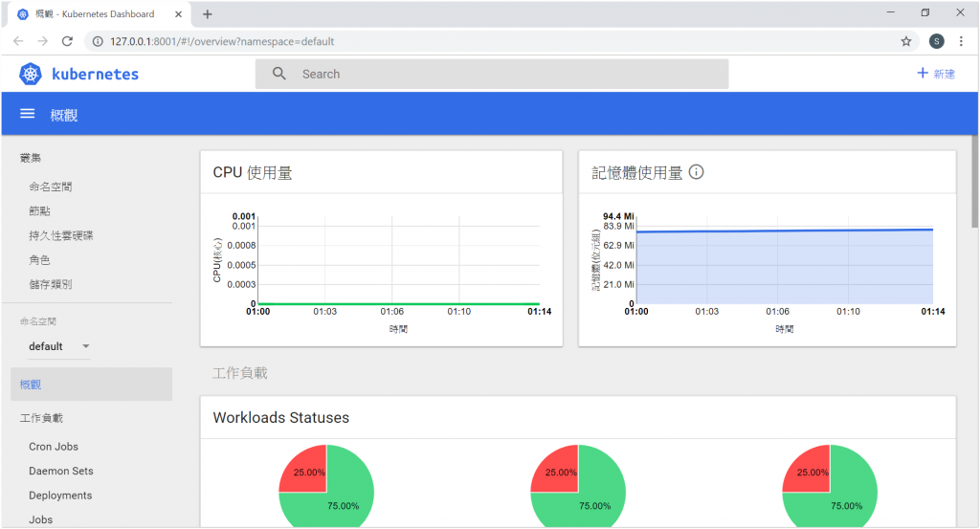Image resolution: width=980 pixels, height=529 pixels.
Task: Open the info icon beside 記憶體使用量
Action: point(697,172)
